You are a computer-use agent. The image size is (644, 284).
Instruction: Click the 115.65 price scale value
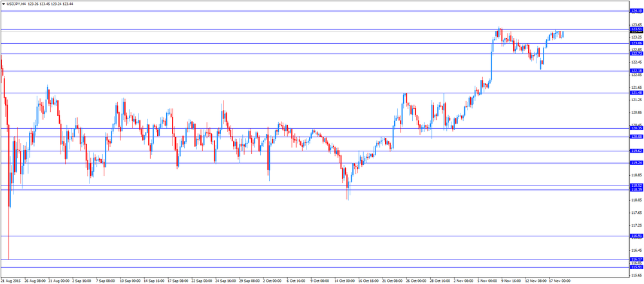(x=636, y=276)
